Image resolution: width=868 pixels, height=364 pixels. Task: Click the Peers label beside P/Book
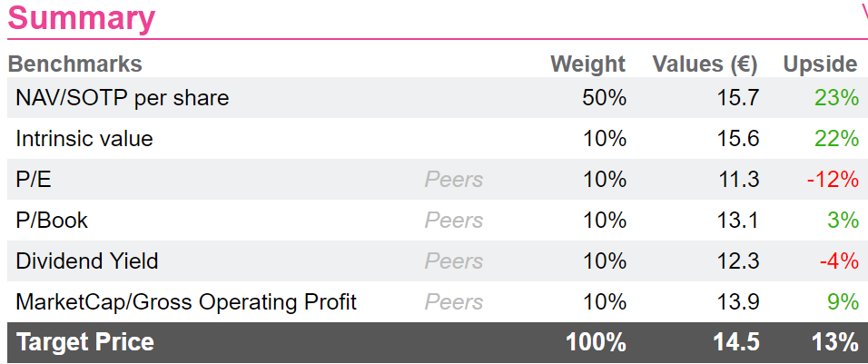click(x=454, y=221)
